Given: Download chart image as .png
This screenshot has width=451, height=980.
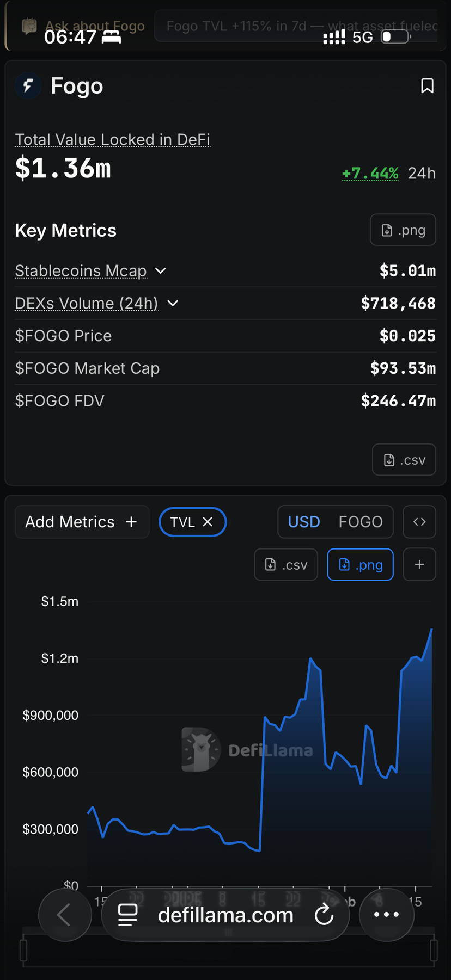Looking at the screenshot, I should pyautogui.click(x=360, y=565).
